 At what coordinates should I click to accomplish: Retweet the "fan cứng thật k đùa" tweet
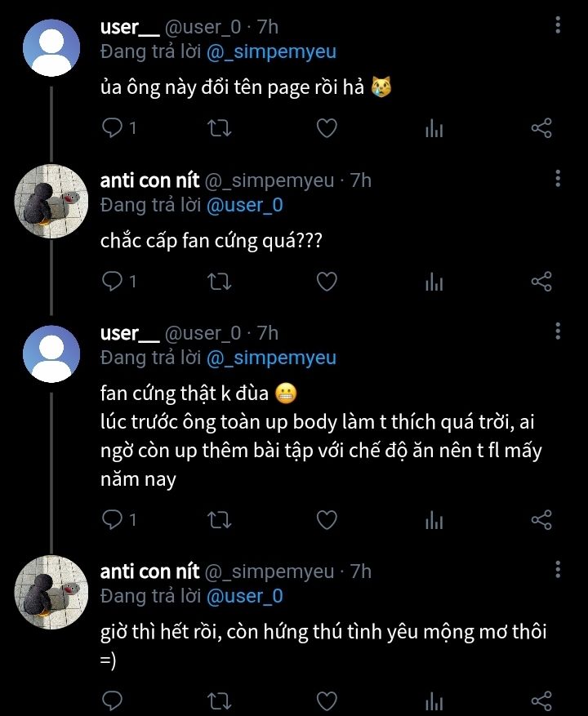(x=220, y=520)
